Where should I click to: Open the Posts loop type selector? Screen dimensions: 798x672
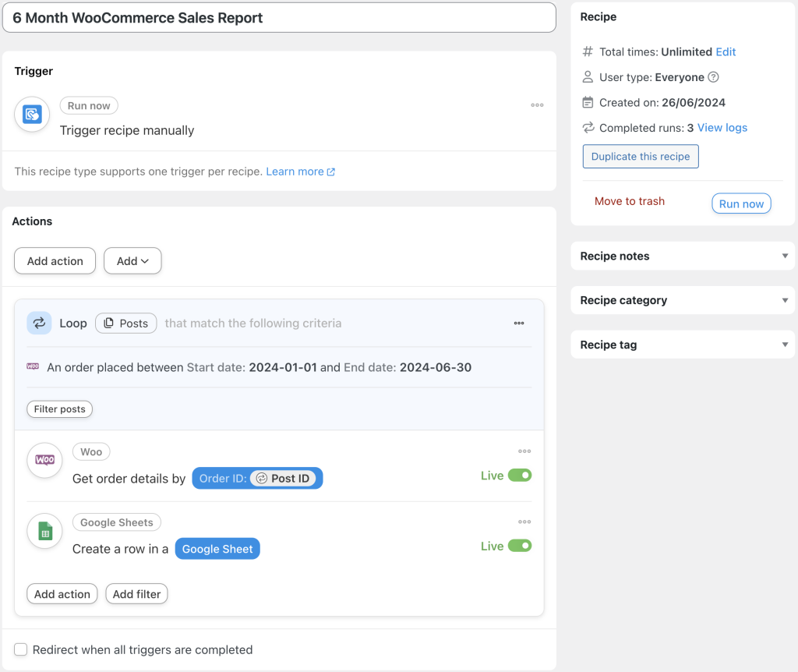(x=125, y=323)
